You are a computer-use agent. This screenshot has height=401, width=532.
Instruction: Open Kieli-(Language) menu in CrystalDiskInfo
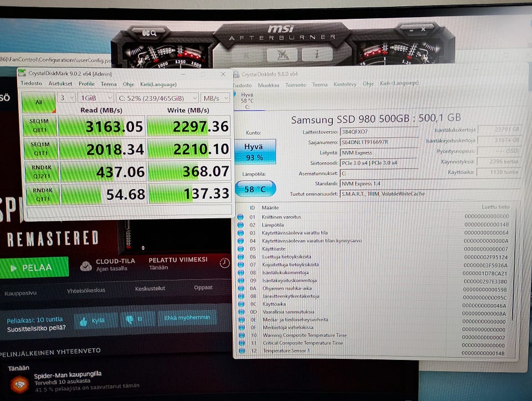399,83
